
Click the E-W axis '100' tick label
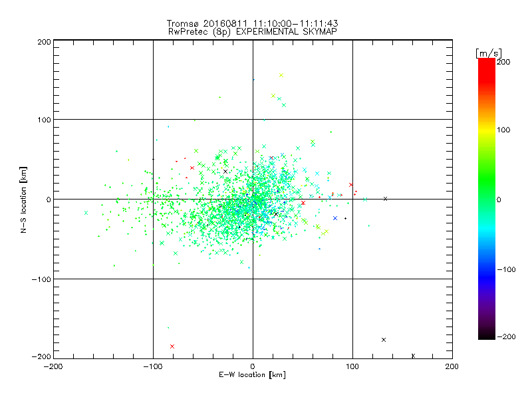coord(352,366)
